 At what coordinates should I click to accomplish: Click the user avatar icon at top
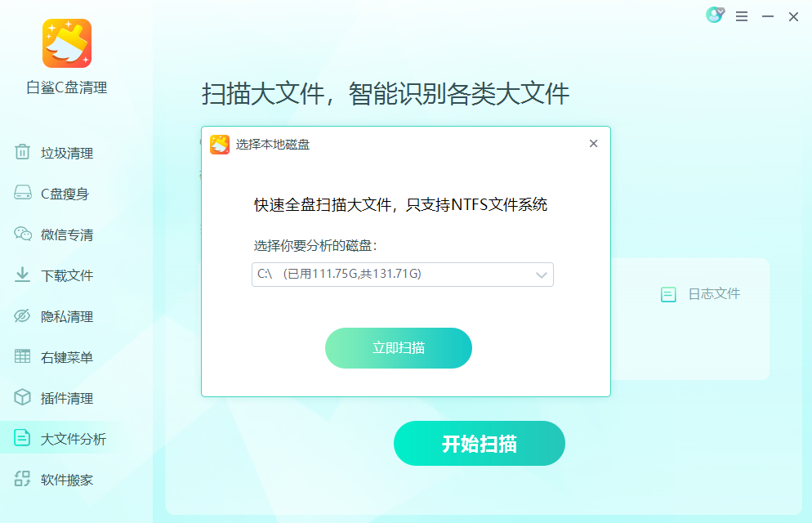click(715, 15)
